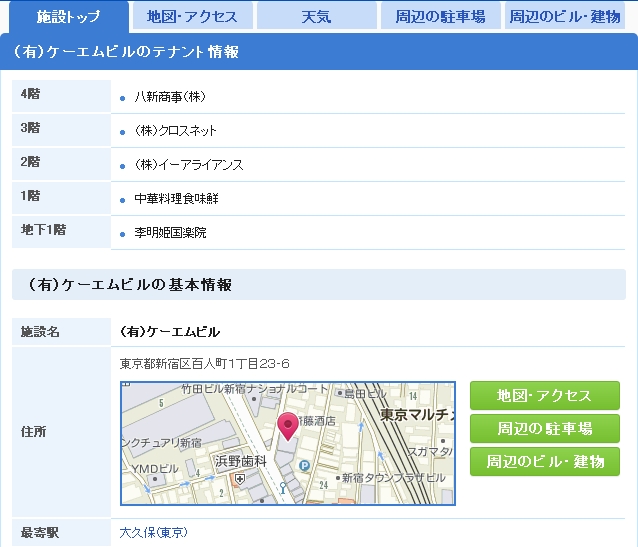
Task: Click the map thumbnail at 東京マルチ label
Action: point(417,415)
